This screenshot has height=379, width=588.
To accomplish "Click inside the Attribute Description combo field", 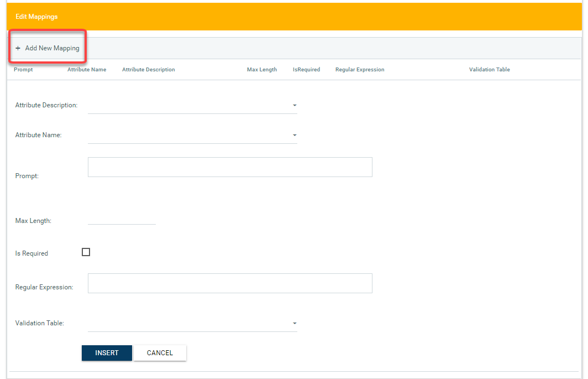I will (x=188, y=105).
